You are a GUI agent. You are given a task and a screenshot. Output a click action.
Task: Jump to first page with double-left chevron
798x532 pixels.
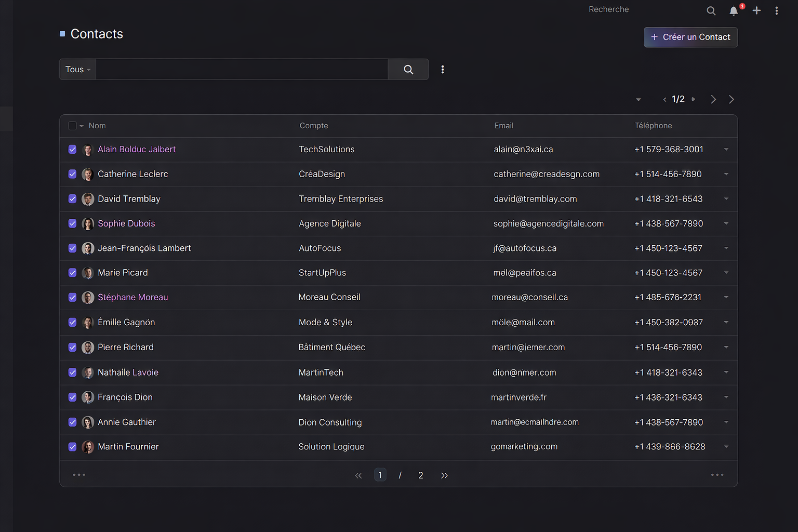click(358, 475)
